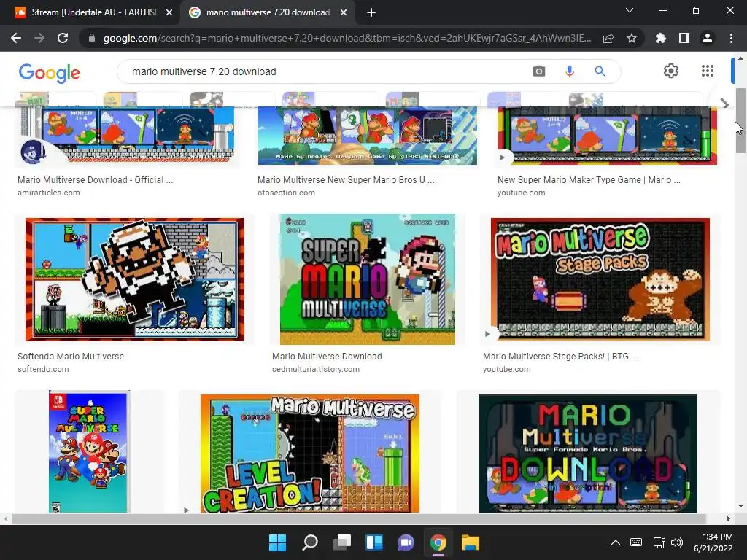747x560 pixels.
Task: Open New Super Mario Maker Type Game result
Action: click(x=589, y=180)
